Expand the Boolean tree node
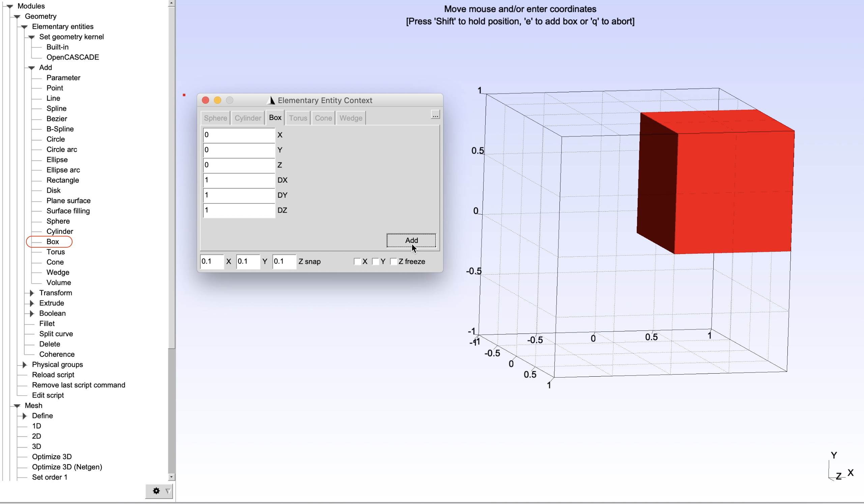Screen dimensions: 864x504 [x=32, y=314]
